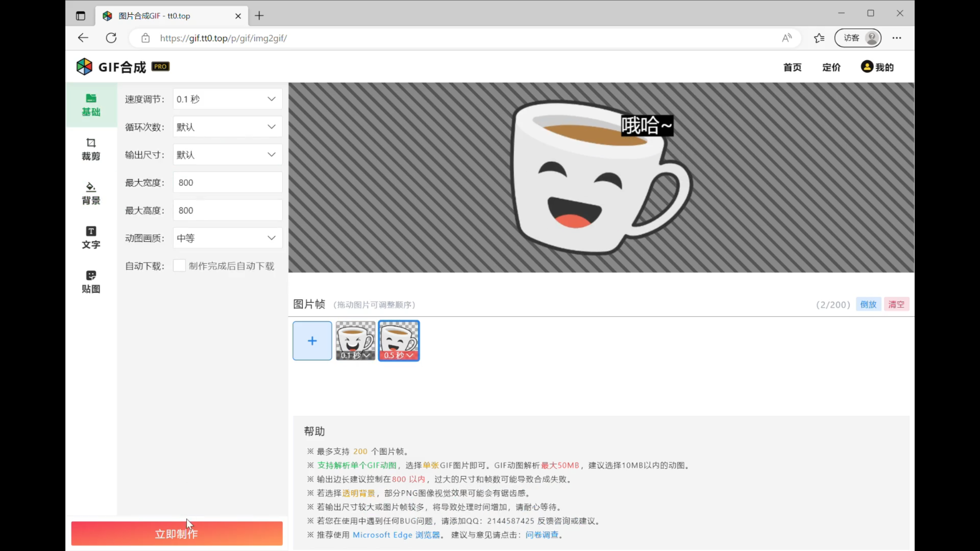980x551 pixels.
Task: Select the first frame thumbnail
Action: point(355,336)
